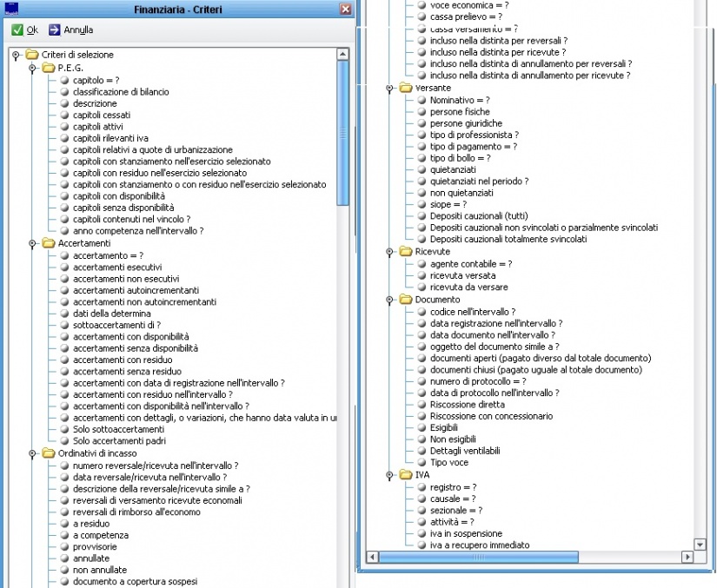Select 'capitoli relativi a quote di urbanizzazione'
The width and height of the screenshot is (717, 588).
click(153, 150)
